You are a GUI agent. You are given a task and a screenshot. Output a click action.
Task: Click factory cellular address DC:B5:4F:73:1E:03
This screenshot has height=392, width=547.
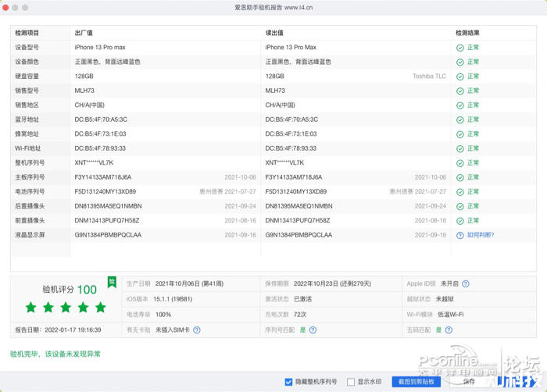(x=101, y=134)
